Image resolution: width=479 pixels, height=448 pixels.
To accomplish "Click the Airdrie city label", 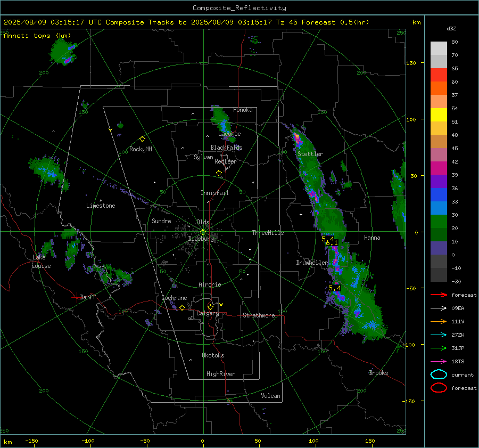I will coord(210,284).
